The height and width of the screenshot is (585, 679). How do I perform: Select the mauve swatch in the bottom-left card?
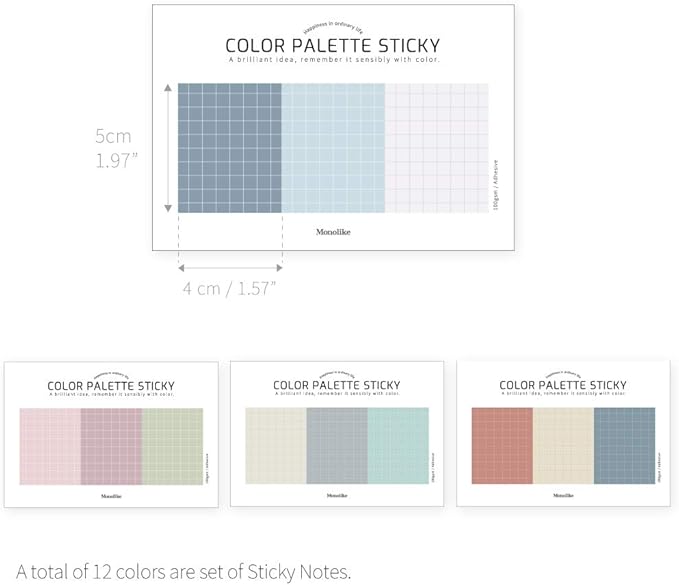click(x=111, y=446)
